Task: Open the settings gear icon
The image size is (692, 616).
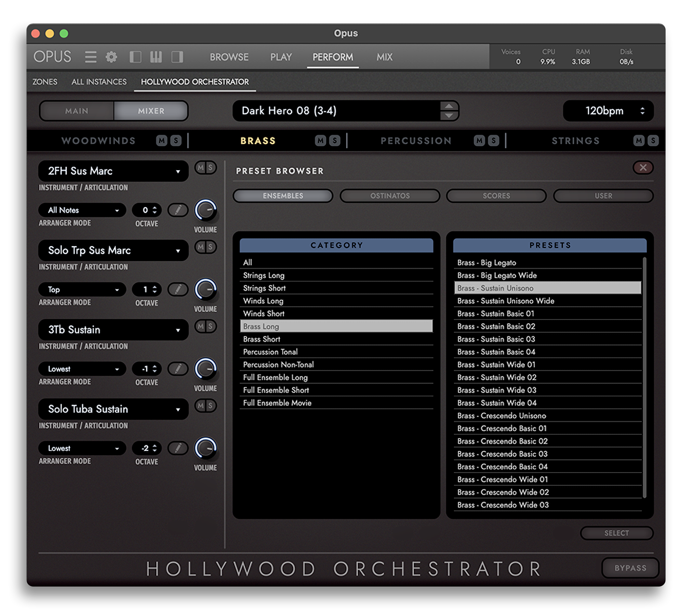Action: [x=111, y=57]
